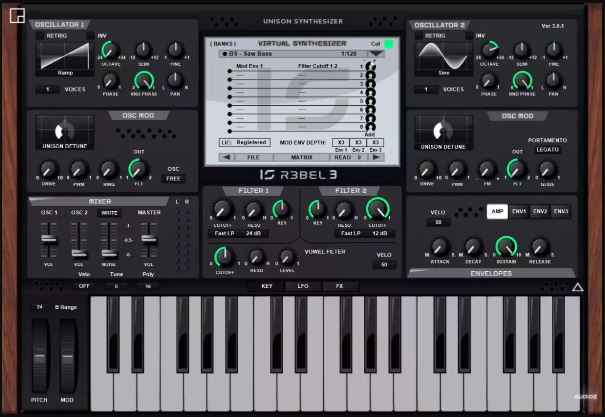Toggle the Velo OFF switch
605x417 pixels.
click(x=84, y=286)
